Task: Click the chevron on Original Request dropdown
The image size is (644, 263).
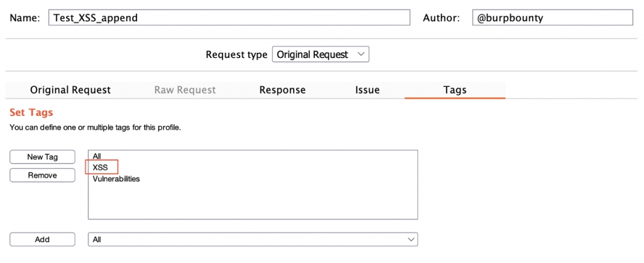Action: (x=360, y=55)
